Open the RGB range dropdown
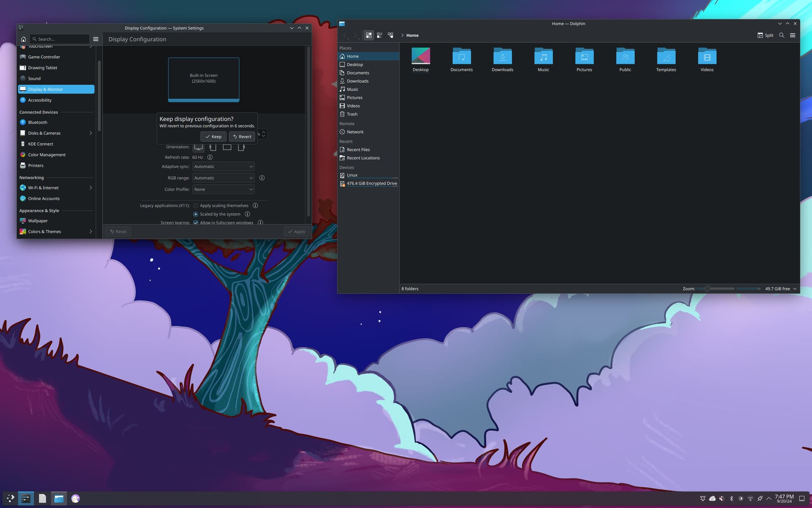812x508 pixels. (x=223, y=178)
